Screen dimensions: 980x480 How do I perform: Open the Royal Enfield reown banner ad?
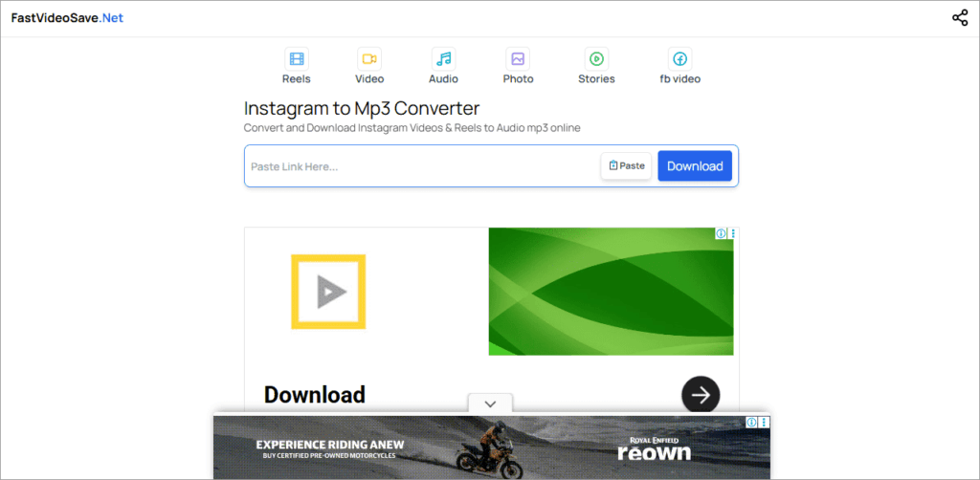[x=491, y=447]
